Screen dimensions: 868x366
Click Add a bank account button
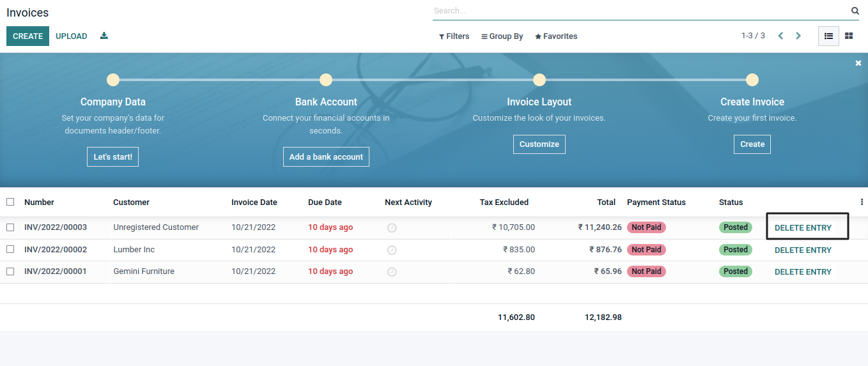click(x=326, y=156)
